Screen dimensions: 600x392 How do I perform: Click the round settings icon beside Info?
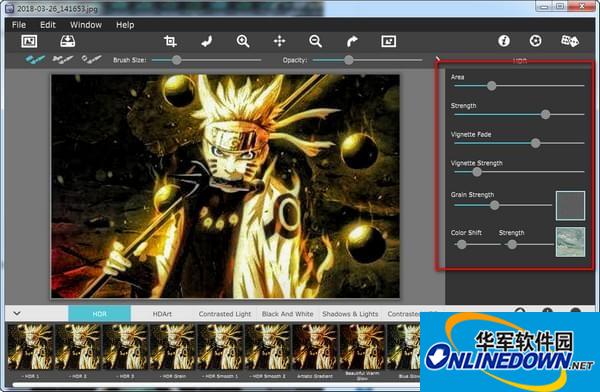[x=535, y=41]
